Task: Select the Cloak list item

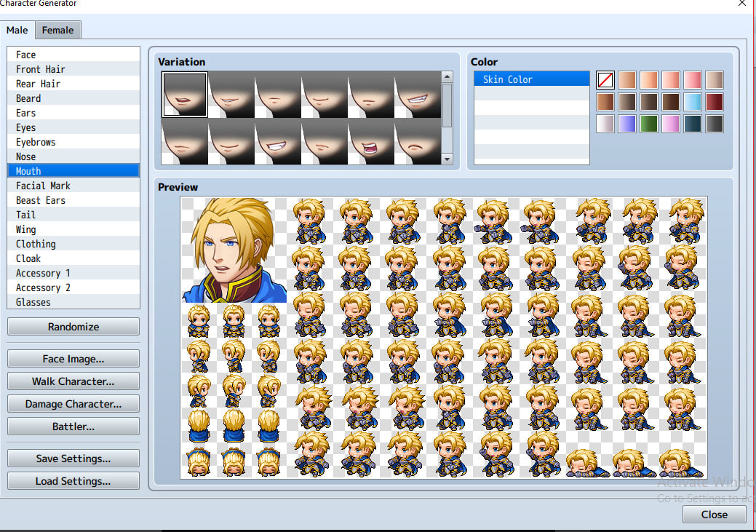Action: coord(73,258)
